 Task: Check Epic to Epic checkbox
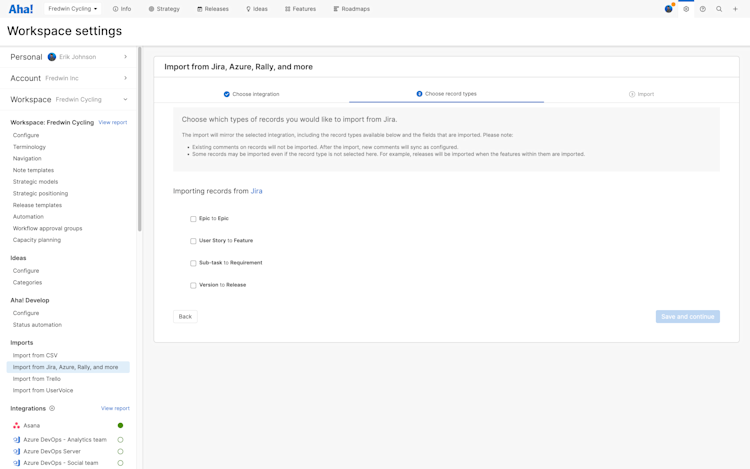pos(193,219)
